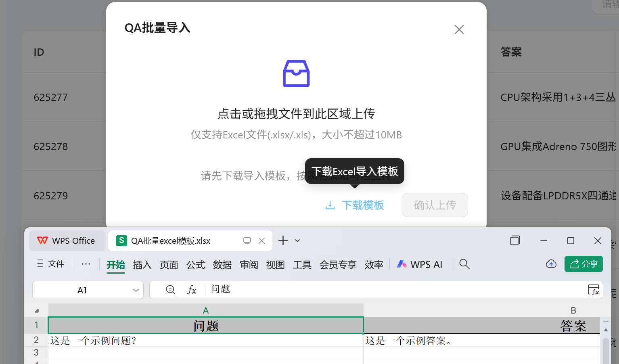This screenshot has width=619, height=364.
Task: Click the green 分享 button
Action: tap(583, 264)
